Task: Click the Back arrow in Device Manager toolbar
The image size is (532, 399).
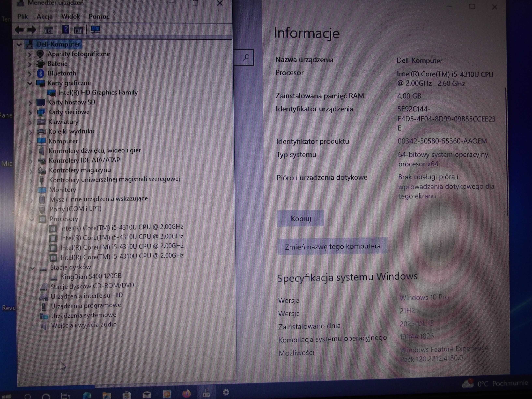Action: pyautogui.click(x=19, y=30)
